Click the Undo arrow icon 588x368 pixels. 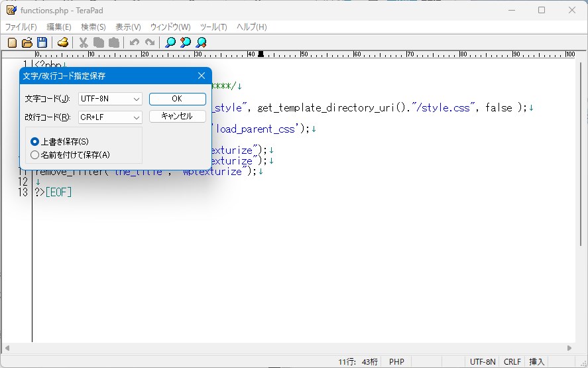point(135,42)
